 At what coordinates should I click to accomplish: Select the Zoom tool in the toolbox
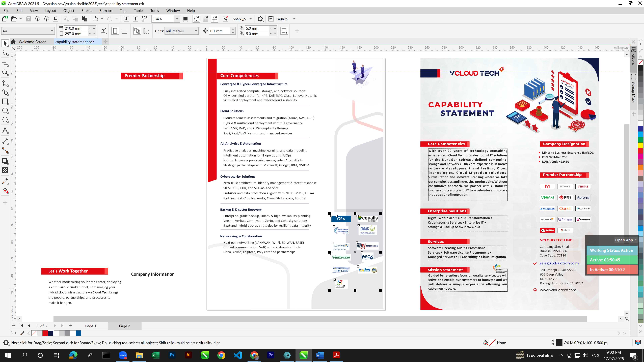pos(5,72)
